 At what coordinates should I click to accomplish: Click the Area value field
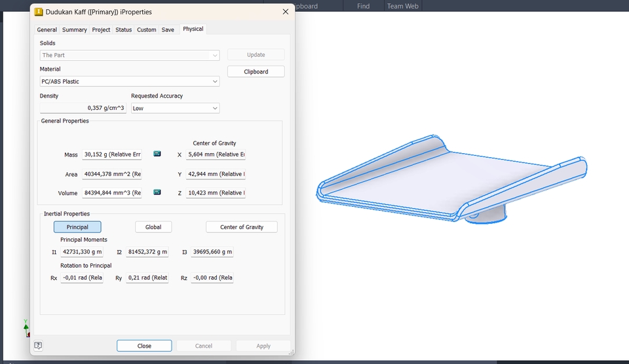click(x=112, y=174)
